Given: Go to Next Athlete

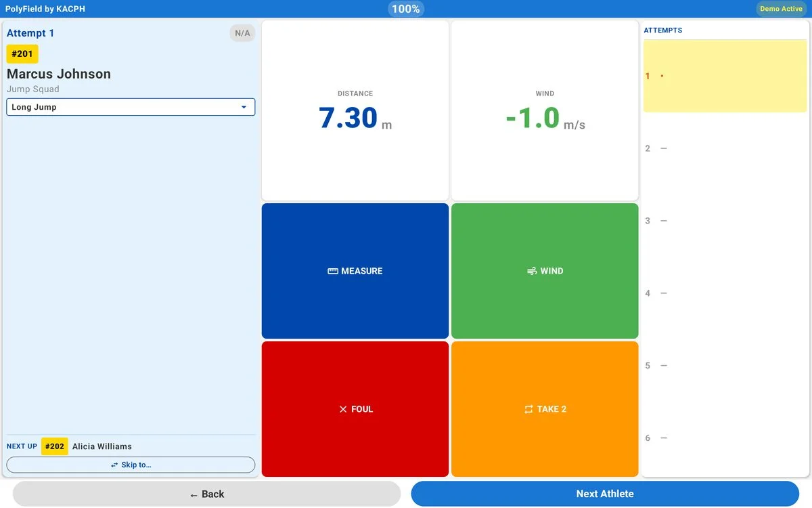Looking at the screenshot, I should [x=605, y=494].
